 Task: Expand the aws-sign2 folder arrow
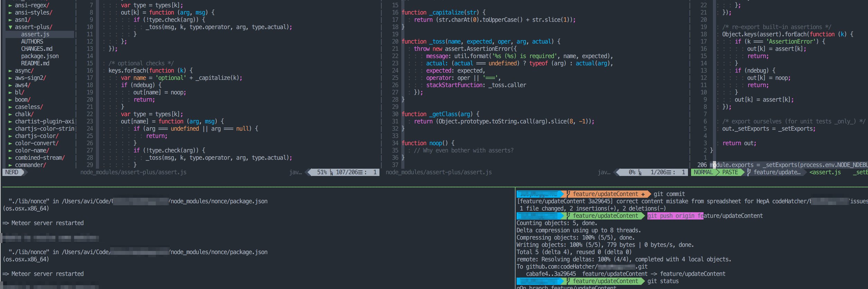10,78
